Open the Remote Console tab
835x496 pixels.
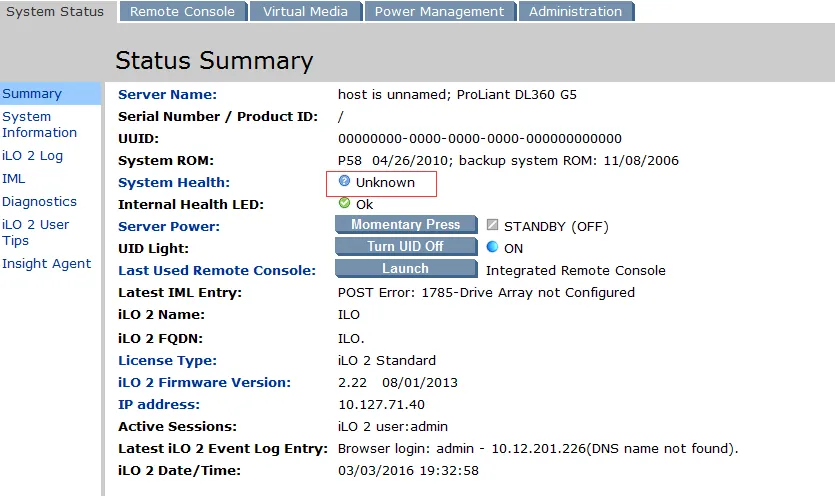(x=182, y=12)
